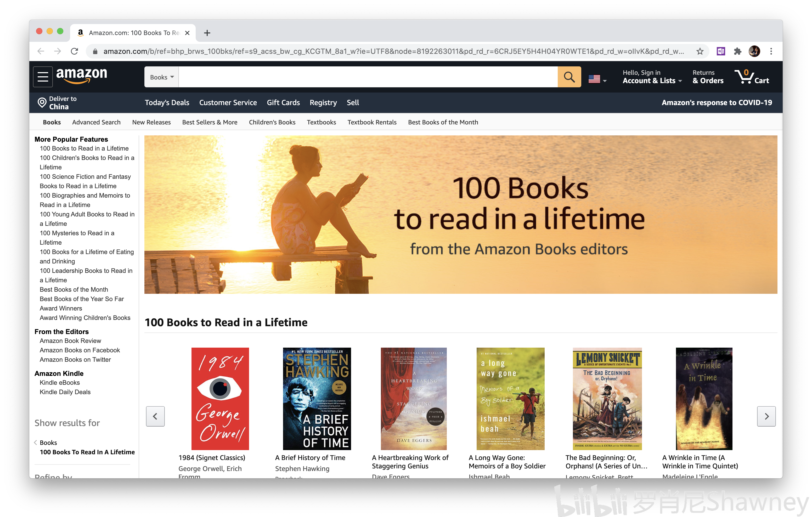Viewport: 812px width, 517px height.
Task: Close the Amazon.com browser tab
Action: 188,33
